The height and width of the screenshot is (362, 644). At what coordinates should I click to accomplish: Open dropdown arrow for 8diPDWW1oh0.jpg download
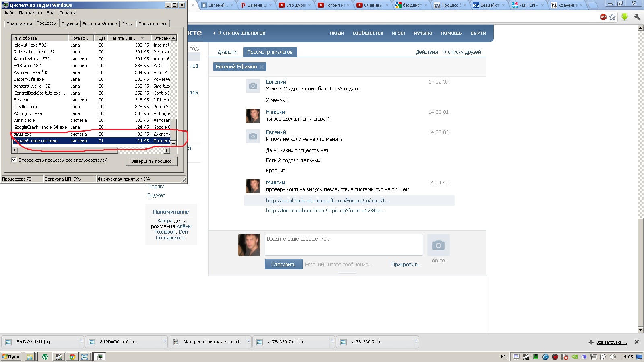coord(165,342)
